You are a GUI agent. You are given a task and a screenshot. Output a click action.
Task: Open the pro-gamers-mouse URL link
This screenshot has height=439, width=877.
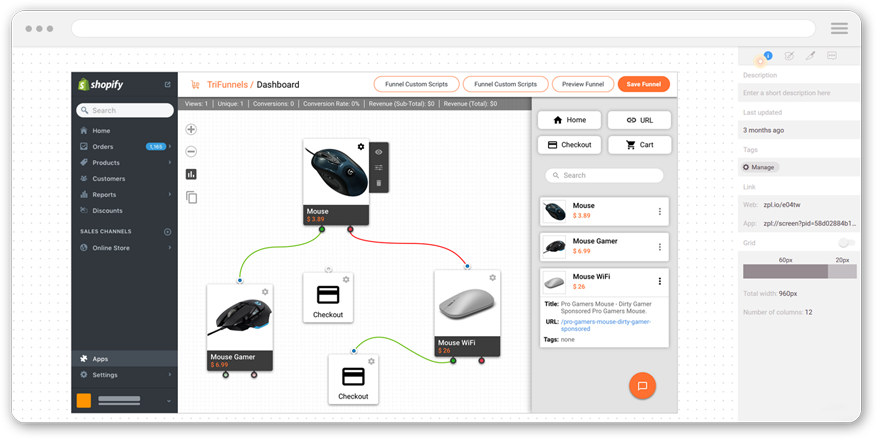click(606, 325)
